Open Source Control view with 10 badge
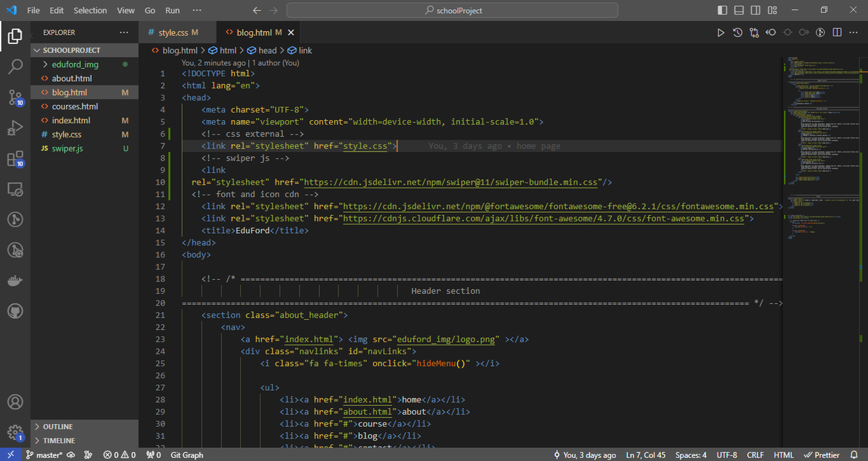868x461 pixels. coord(15,98)
